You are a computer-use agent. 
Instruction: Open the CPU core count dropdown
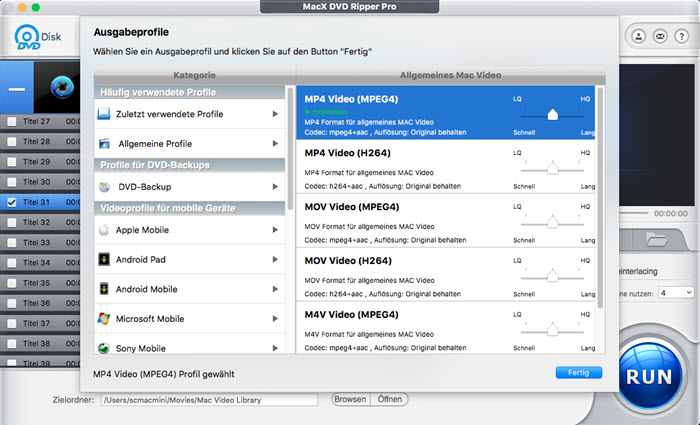point(677,293)
